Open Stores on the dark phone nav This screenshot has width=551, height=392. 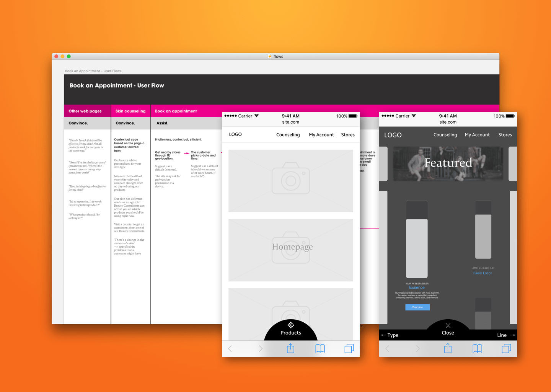pos(505,135)
